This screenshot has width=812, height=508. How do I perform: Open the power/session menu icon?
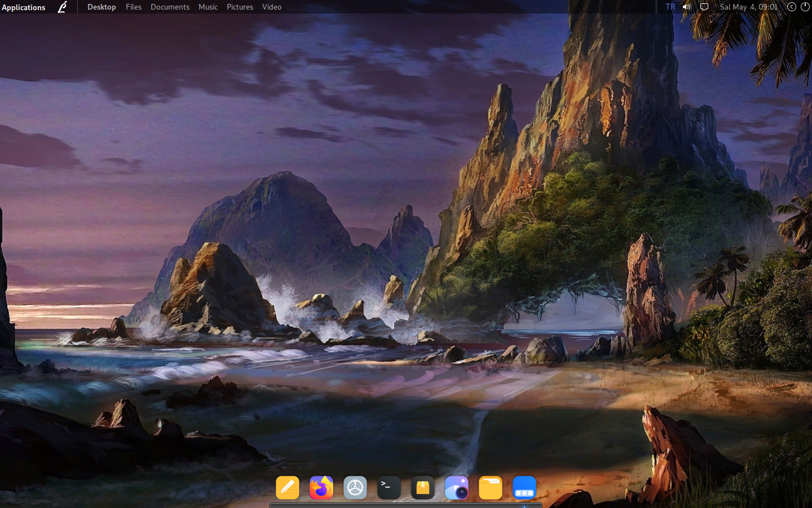click(x=805, y=7)
